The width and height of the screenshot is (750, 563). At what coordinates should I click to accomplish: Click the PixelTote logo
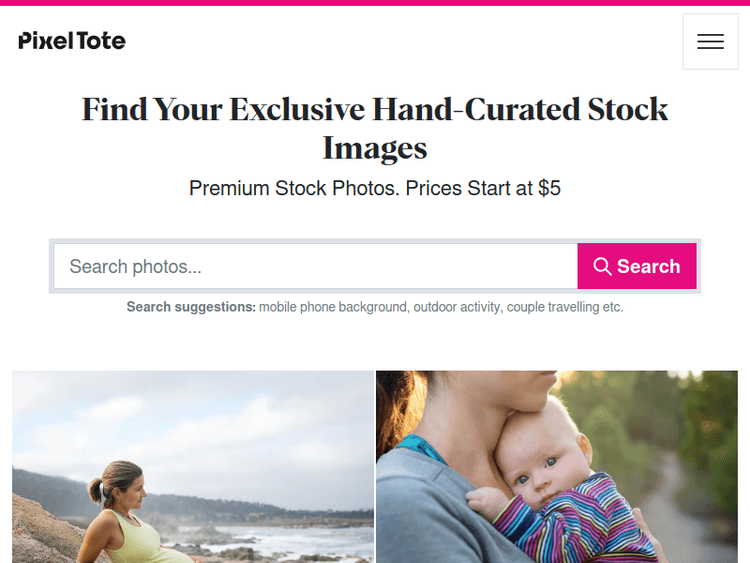72,41
